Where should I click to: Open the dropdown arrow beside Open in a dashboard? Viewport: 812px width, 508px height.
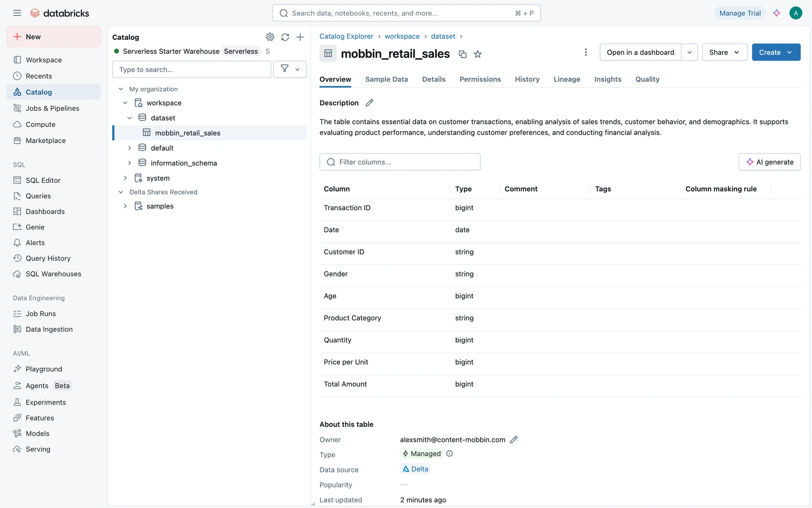689,52
